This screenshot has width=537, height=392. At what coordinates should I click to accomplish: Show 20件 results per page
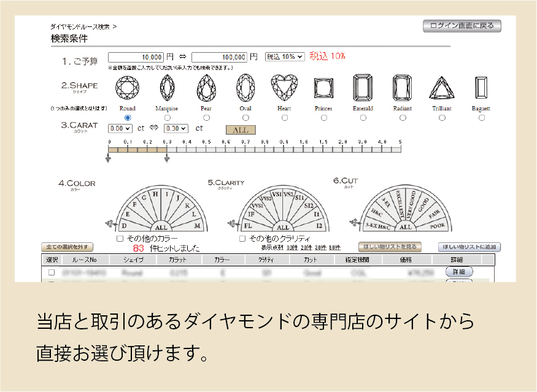(x=306, y=248)
